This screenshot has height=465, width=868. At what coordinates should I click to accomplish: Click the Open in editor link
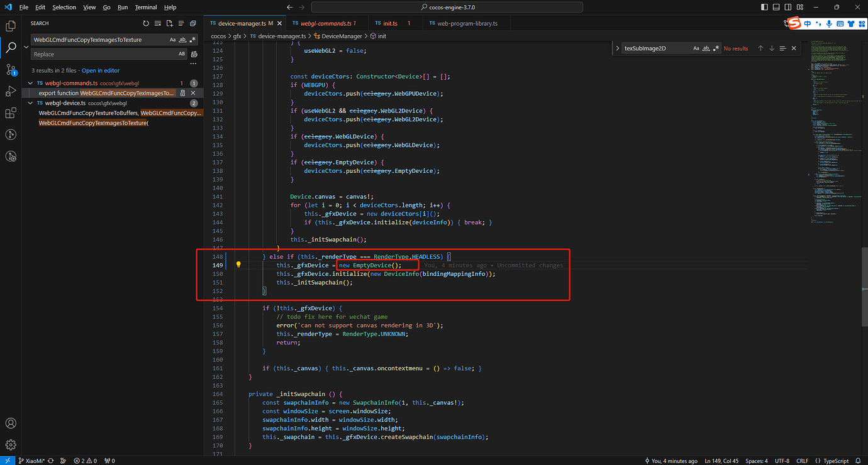[x=101, y=70]
